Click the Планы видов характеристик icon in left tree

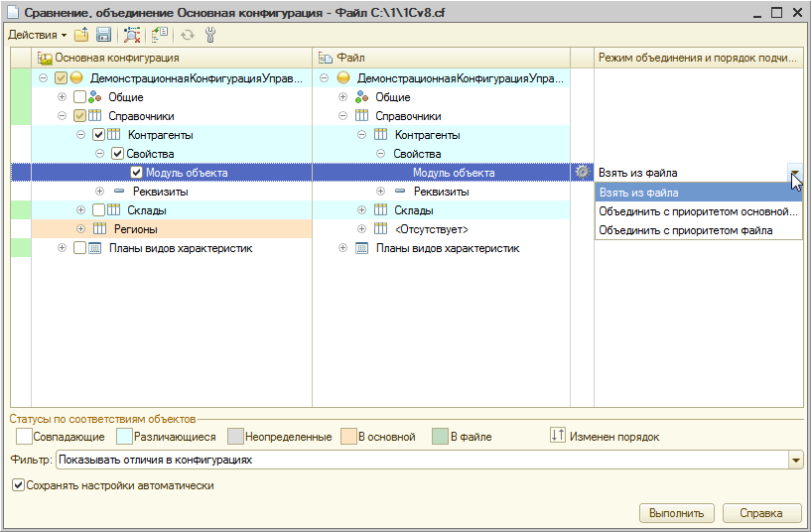(95, 248)
